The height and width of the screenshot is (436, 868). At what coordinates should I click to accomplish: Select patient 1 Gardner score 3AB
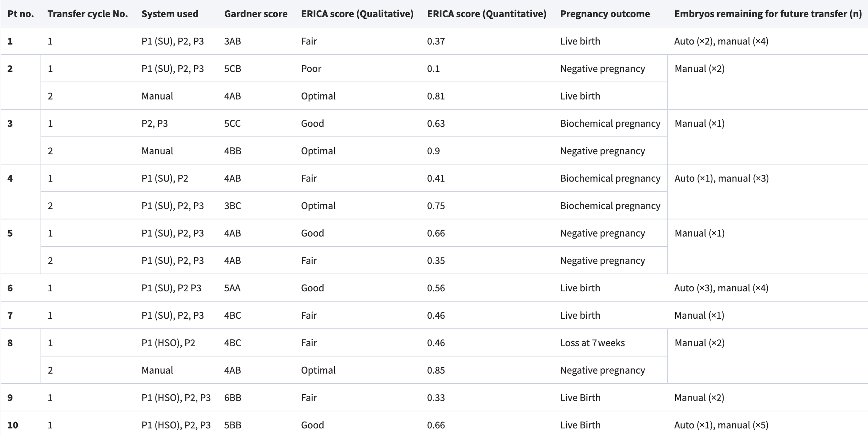click(233, 41)
